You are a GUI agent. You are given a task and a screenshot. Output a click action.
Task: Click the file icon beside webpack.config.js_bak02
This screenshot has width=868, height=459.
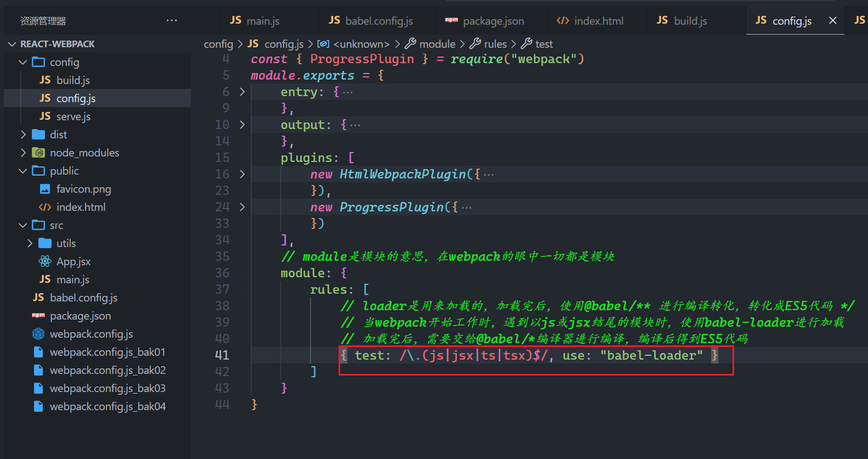(38, 370)
